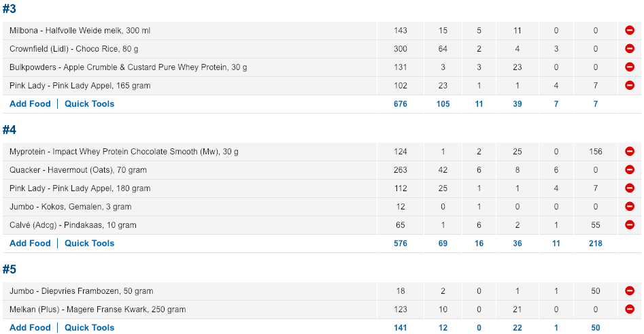Open Quick Tools for meal #3
Image resolution: width=644 pixels, height=334 pixels.
coord(89,104)
